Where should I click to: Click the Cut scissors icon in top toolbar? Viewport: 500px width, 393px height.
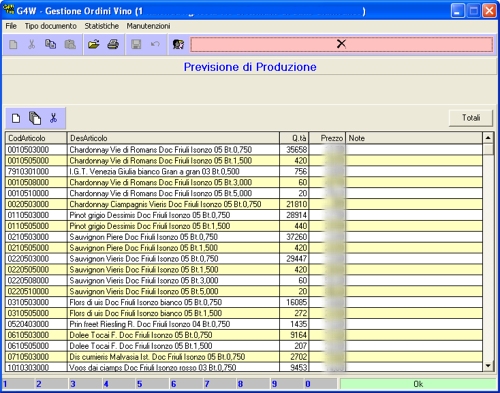tap(32, 44)
